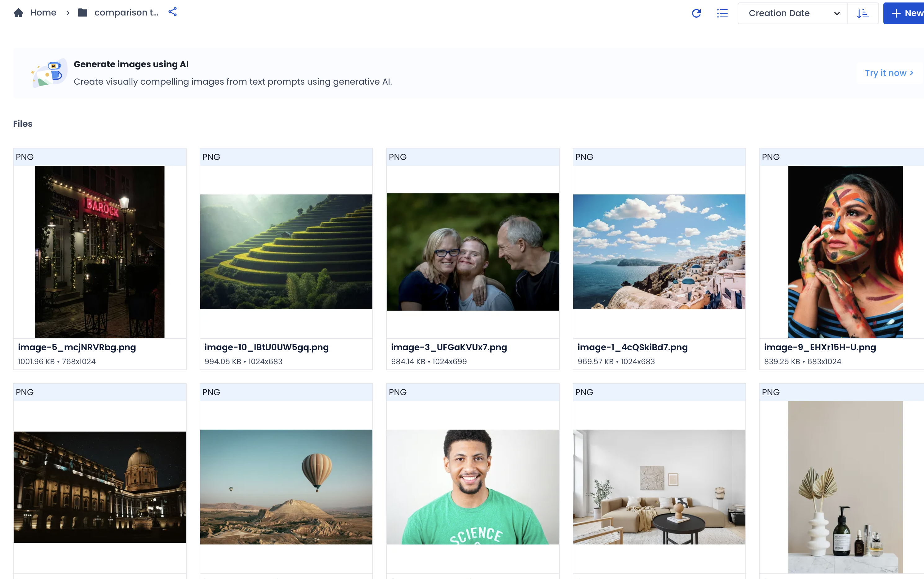
Task: Click the share icon beside the folder name
Action: pyautogui.click(x=172, y=12)
